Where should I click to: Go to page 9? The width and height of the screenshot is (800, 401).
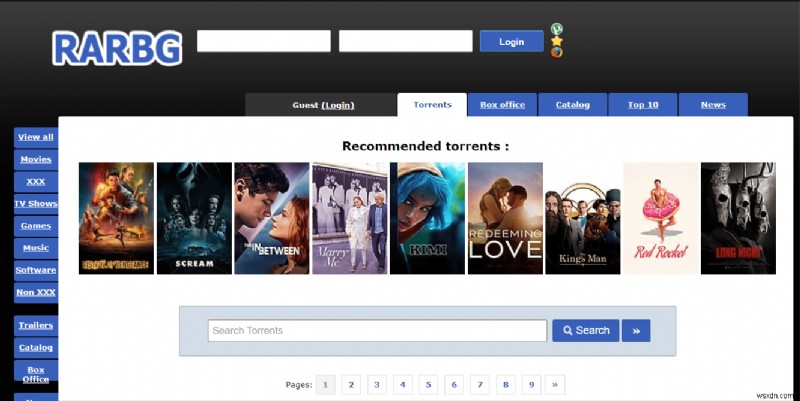click(532, 385)
